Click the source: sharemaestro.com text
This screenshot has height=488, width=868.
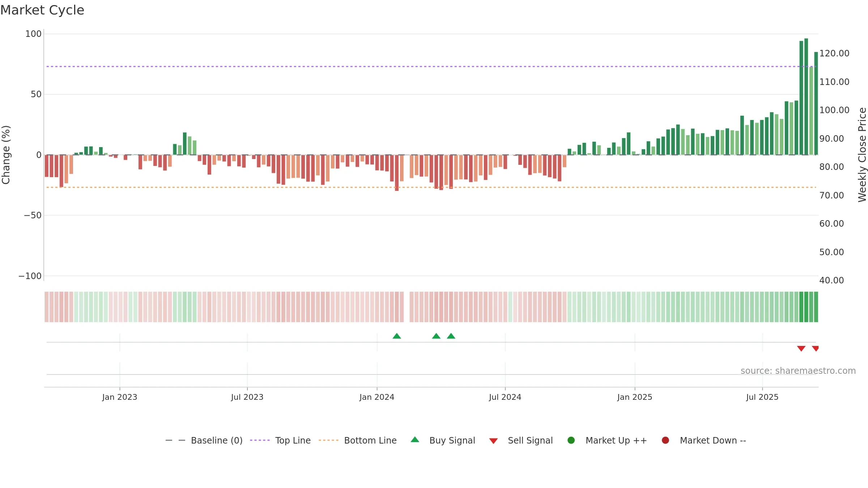(798, 371)
